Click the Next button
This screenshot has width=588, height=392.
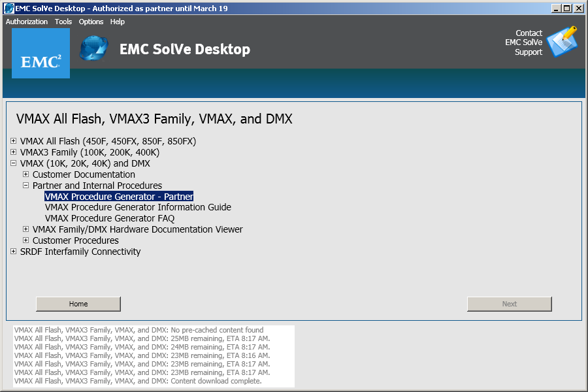tap(509, 304)
